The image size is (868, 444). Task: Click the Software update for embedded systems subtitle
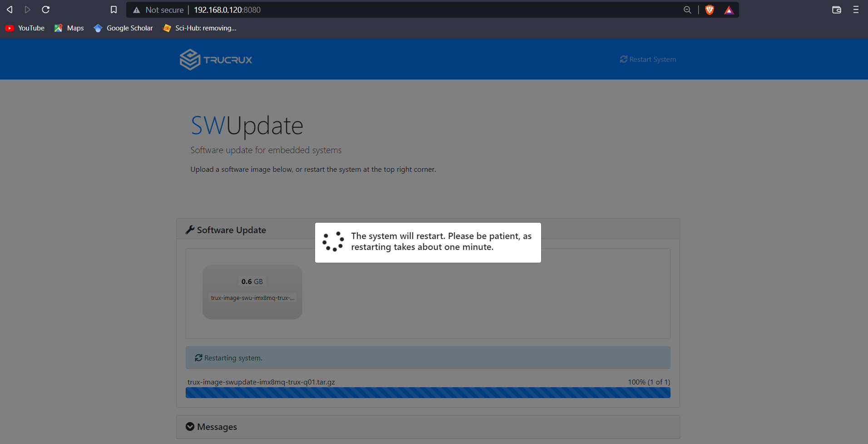pos(266,150)
